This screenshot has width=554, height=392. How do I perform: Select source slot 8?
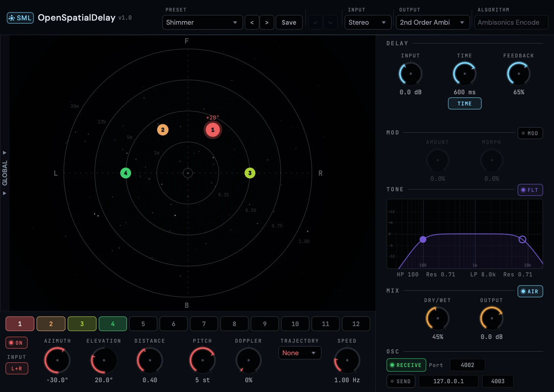coord(234,324)
